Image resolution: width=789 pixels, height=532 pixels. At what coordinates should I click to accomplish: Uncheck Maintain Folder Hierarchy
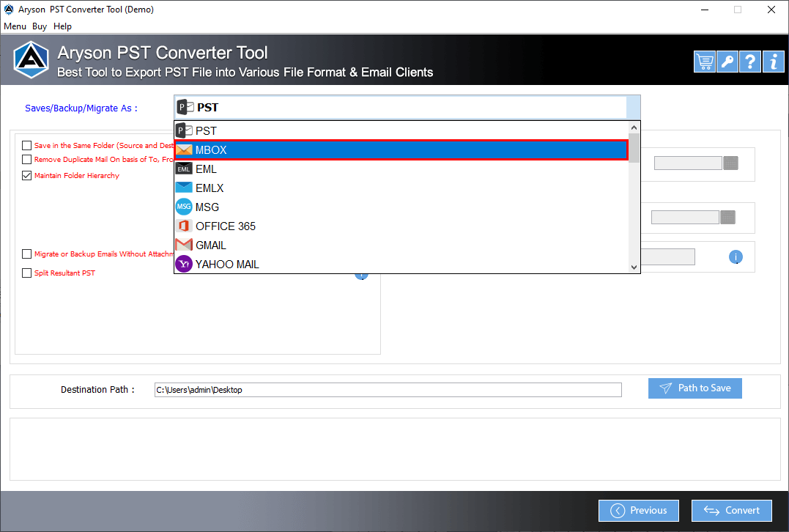click(x=26, y=176)
